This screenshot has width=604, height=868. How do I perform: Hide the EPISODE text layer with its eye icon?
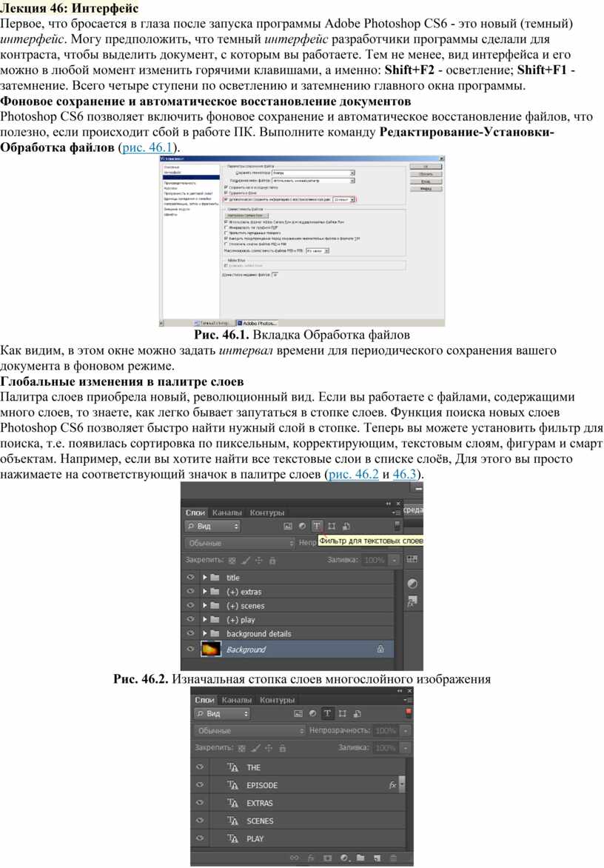coord(201,785)
